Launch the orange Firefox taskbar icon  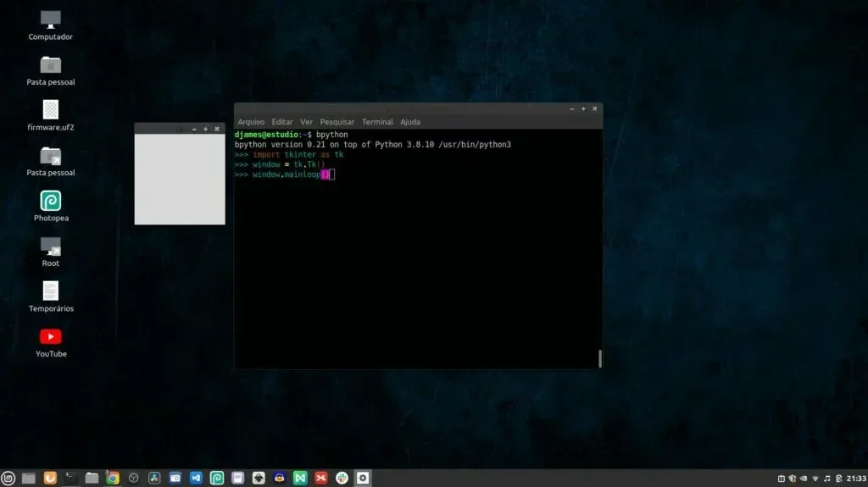[50, 479]
